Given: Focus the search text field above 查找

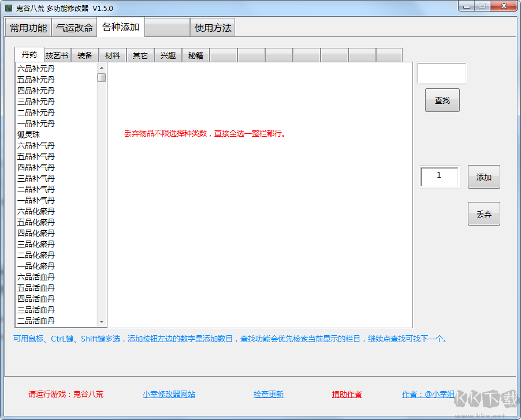Looking at the screenshot, I should [442, 73].
